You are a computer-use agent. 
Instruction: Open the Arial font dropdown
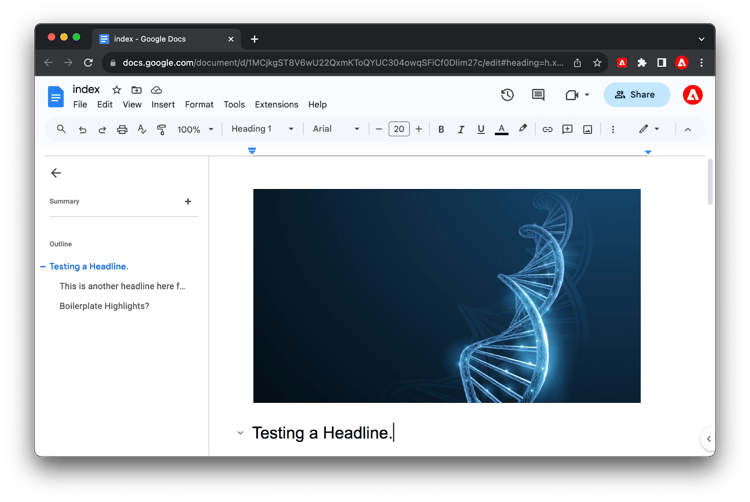(x=336, y=129)
